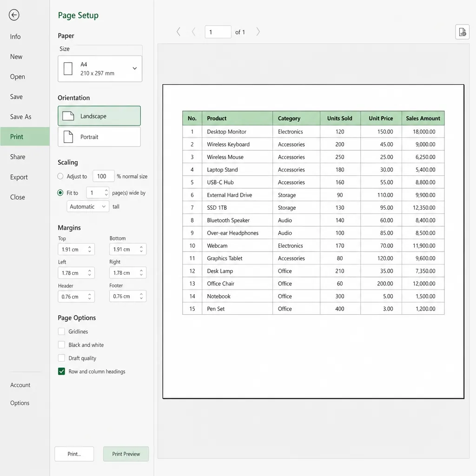The height and width of the screenshot is (476, 476).
Task: Click Bluetooth Speaker cell in preview
Action: [x=237, y=220]
